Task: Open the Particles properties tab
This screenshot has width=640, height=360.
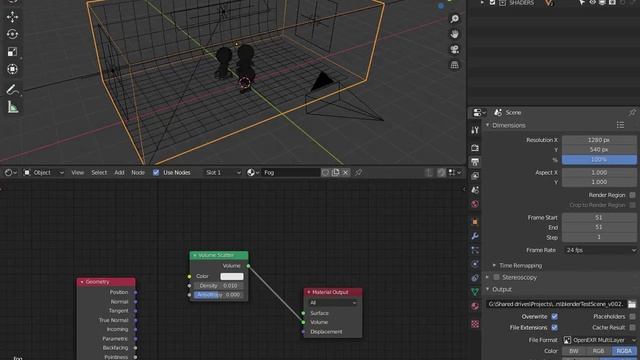Action: tap(475, 250)
